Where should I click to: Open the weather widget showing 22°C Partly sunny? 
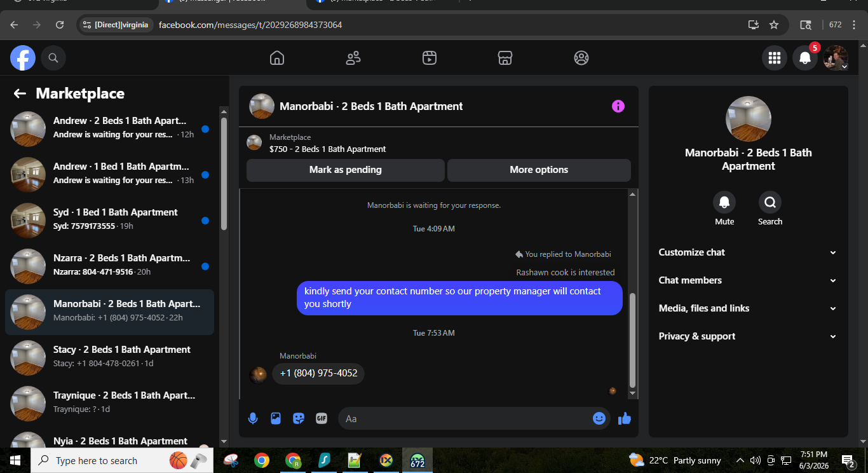point(675,460)
